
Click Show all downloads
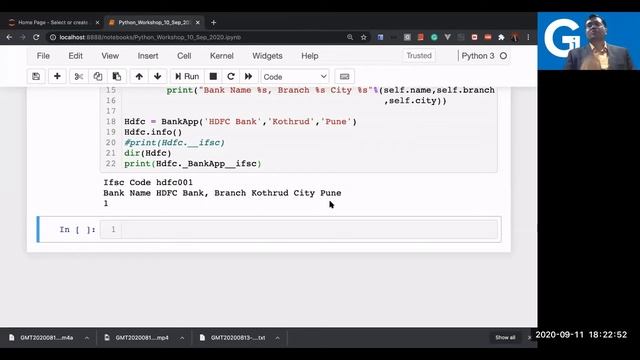[505, 338]
